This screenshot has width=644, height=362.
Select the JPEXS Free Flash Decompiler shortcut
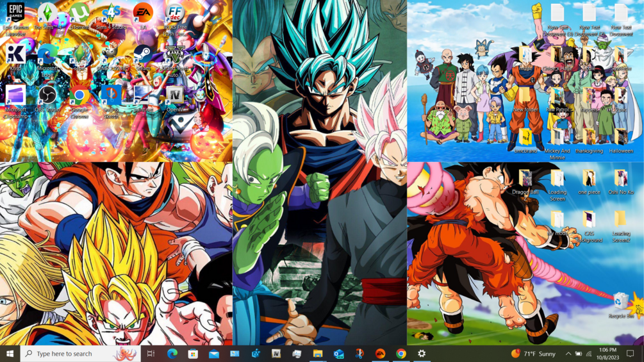pyautogui.click(x=175, y=19)
